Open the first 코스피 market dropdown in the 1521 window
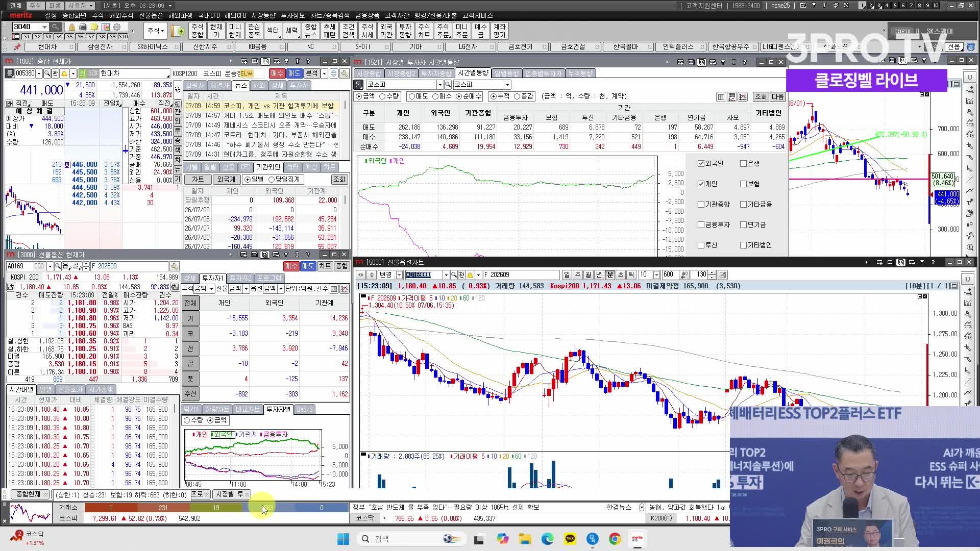 click(439, 85)
